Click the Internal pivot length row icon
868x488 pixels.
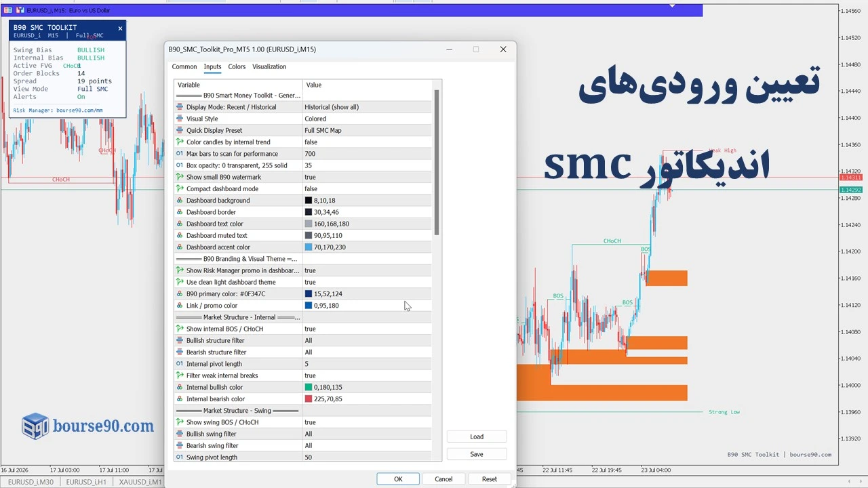(180, 364)
